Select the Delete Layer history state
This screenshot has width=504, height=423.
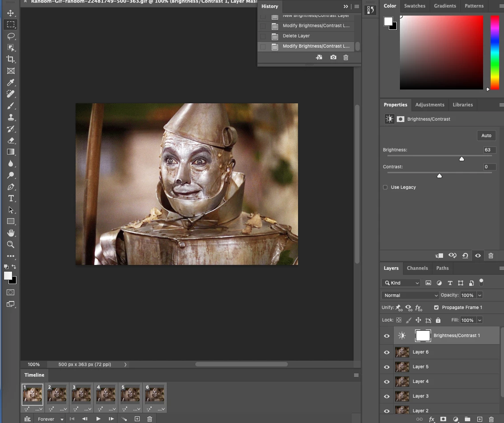(306, 36)
